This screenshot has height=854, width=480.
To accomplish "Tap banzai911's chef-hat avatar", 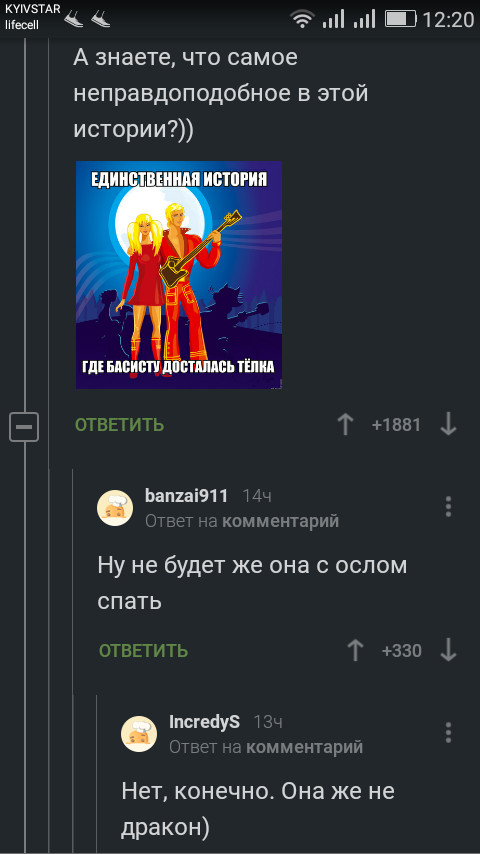I will 115,508.
